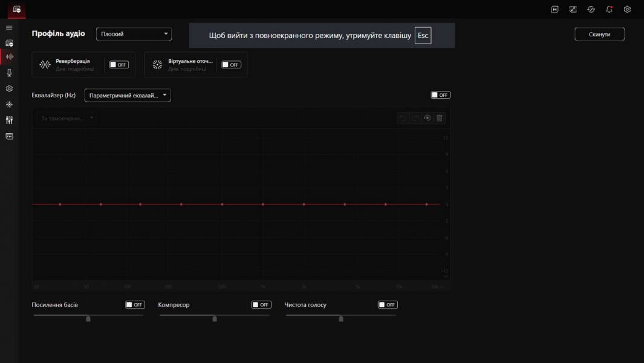Turn on the Компресор switch
The image size is (644, 363).
(261, 305)
